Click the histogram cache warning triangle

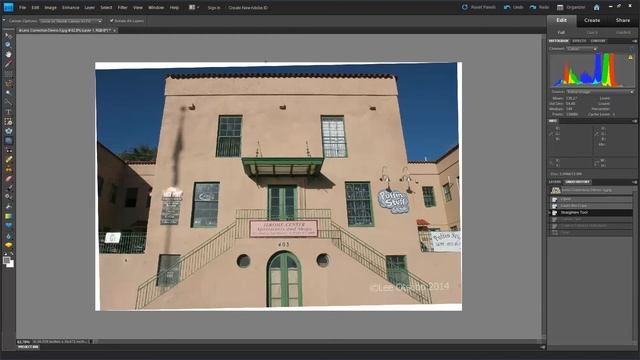point(630,58)
